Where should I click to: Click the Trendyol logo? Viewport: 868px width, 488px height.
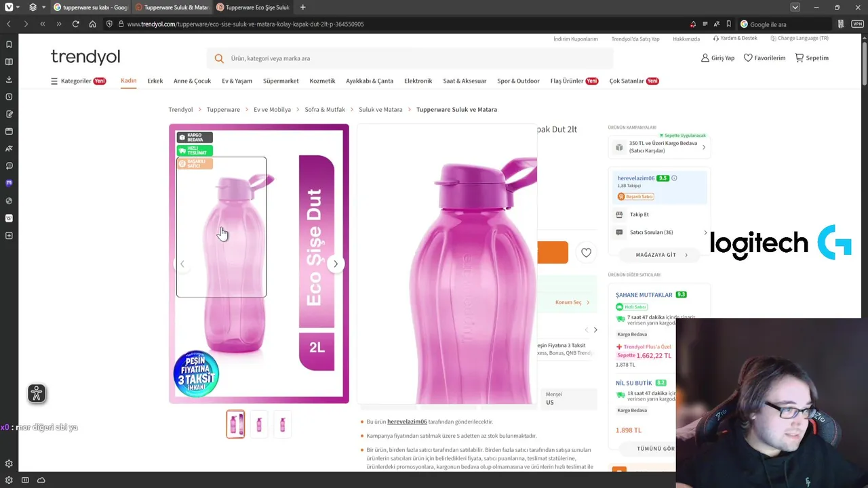[x=85, y=57]
